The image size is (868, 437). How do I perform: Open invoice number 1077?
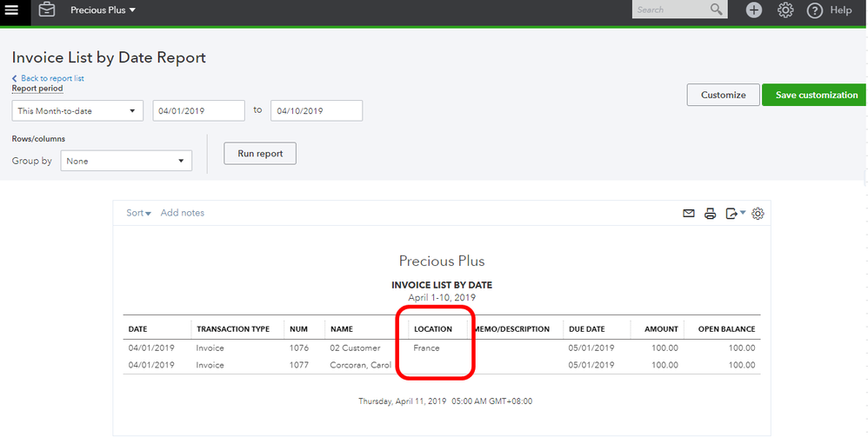[299, 365]
